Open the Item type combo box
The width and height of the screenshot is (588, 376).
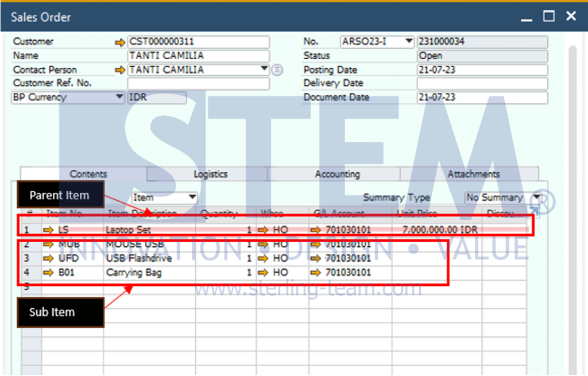194,197
